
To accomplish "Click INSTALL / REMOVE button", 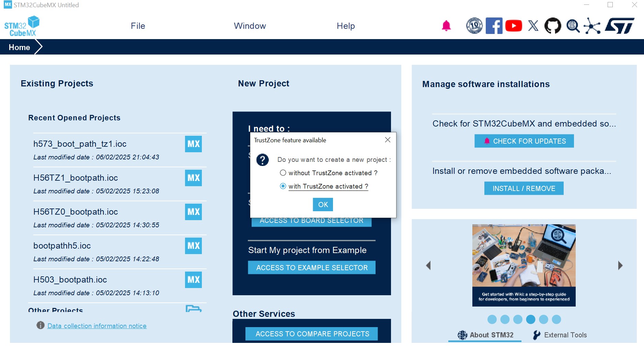I will coord(524,188).
